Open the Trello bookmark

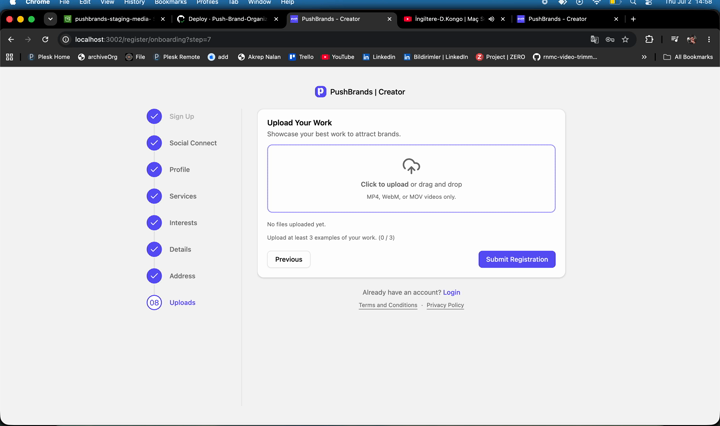coord(301,57)
